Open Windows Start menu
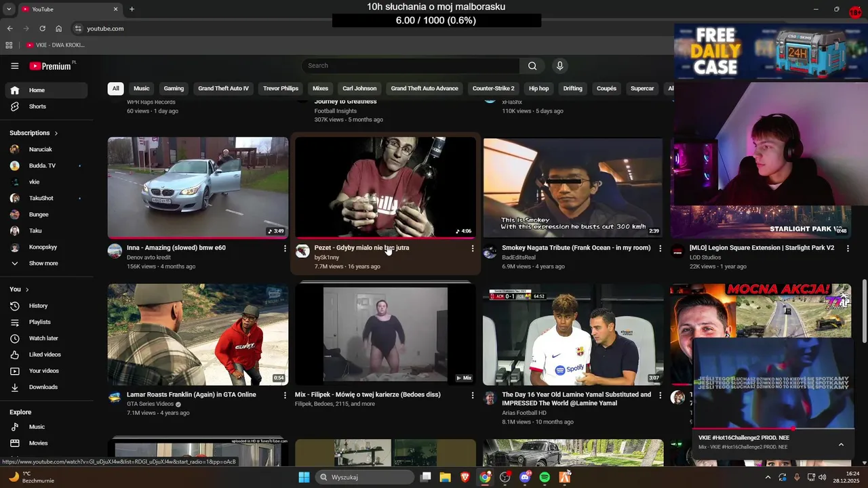868x488 pixels. click(304, 477)
